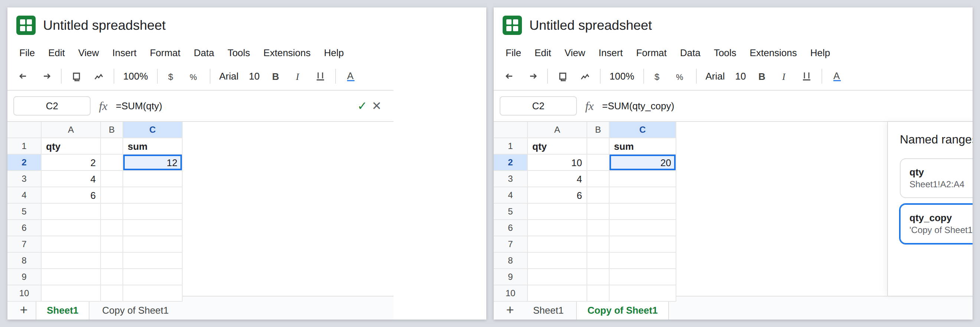Add new sheet with plus button in right window
The image size is (980, 327).
(510, 310)
